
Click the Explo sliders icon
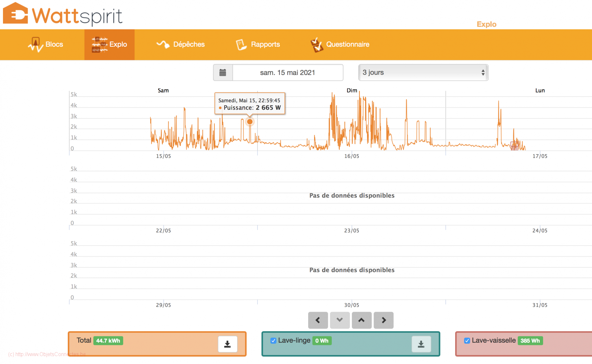pos(99,45)
